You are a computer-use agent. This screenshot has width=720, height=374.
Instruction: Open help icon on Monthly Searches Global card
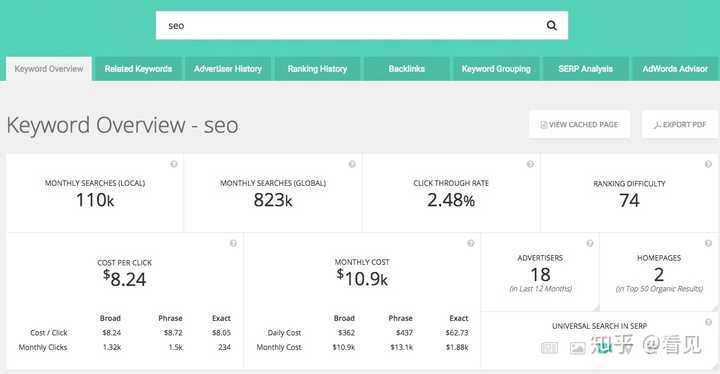click(x=352, y=164)
